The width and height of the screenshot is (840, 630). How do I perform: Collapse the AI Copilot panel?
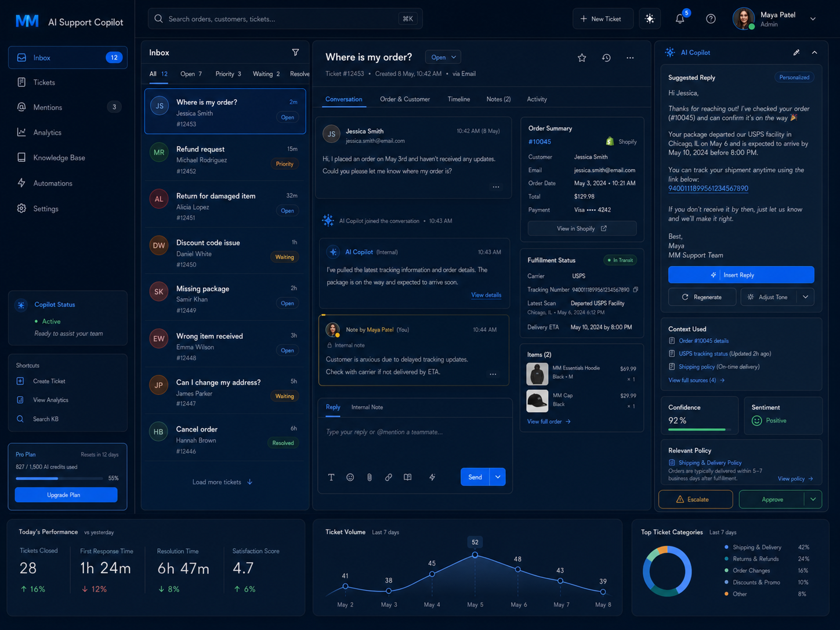814,52
